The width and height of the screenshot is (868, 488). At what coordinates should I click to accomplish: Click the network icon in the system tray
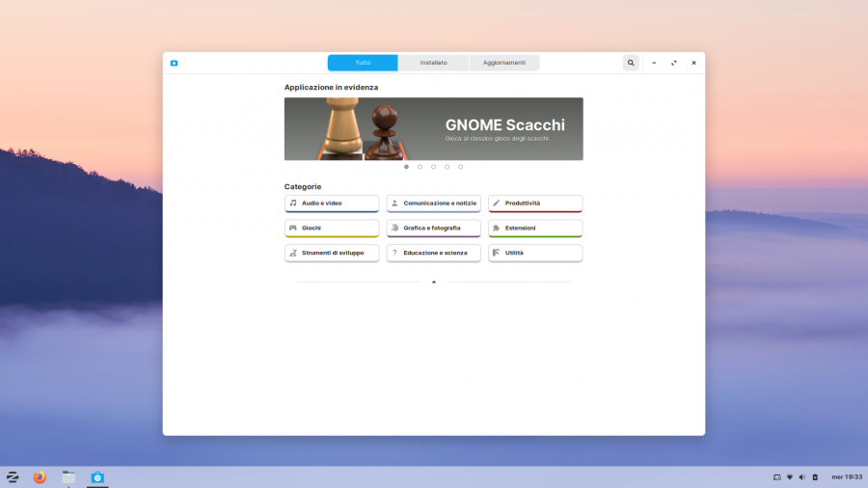(790, 477)
